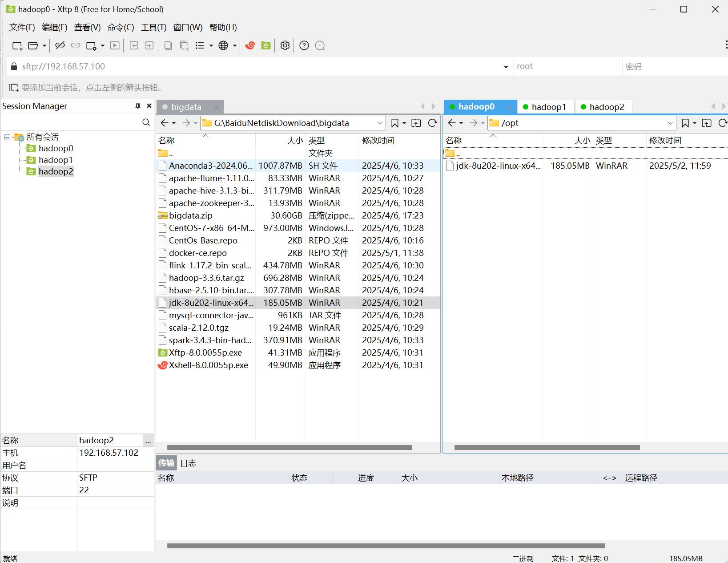Click the download right-arrow toolbar icon
728x563 pixels.
point(149,45)
